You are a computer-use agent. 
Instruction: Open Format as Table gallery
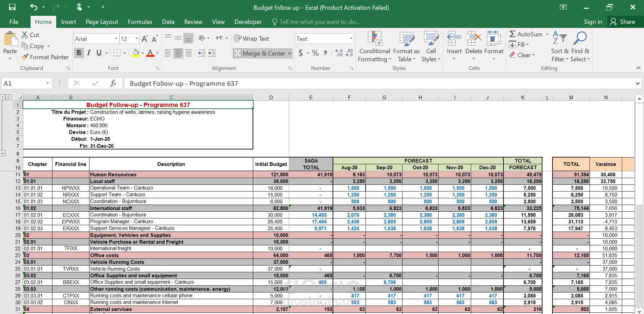pyautogui.click(x=406, y=46)
